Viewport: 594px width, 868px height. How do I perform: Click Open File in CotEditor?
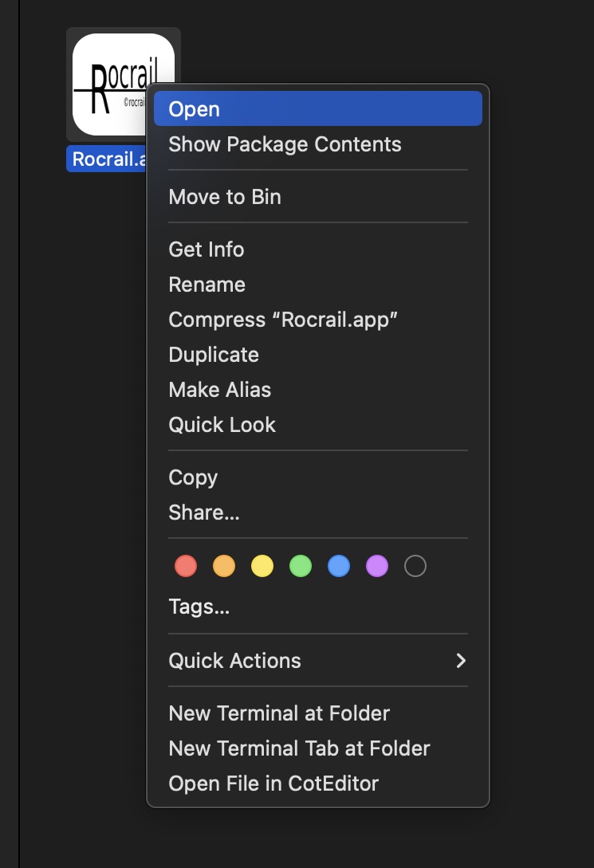point(273,784)
